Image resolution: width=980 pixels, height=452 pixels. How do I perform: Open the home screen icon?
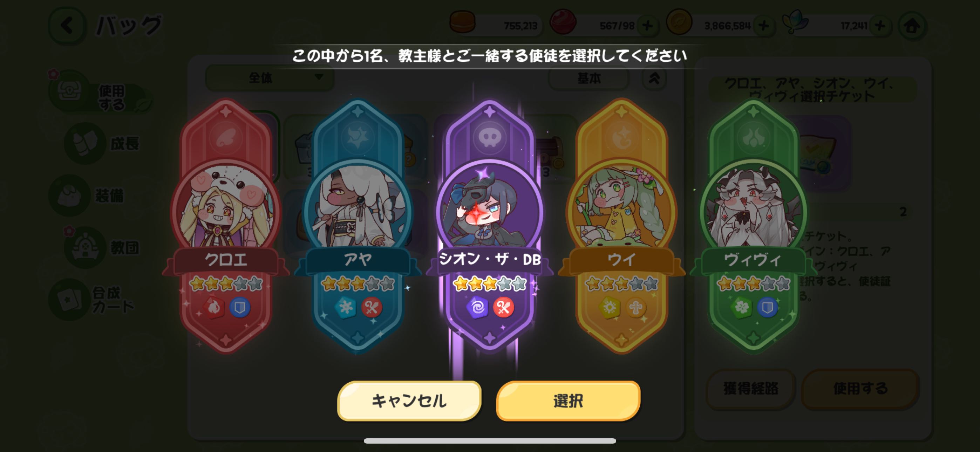click(x=912, y=26)
